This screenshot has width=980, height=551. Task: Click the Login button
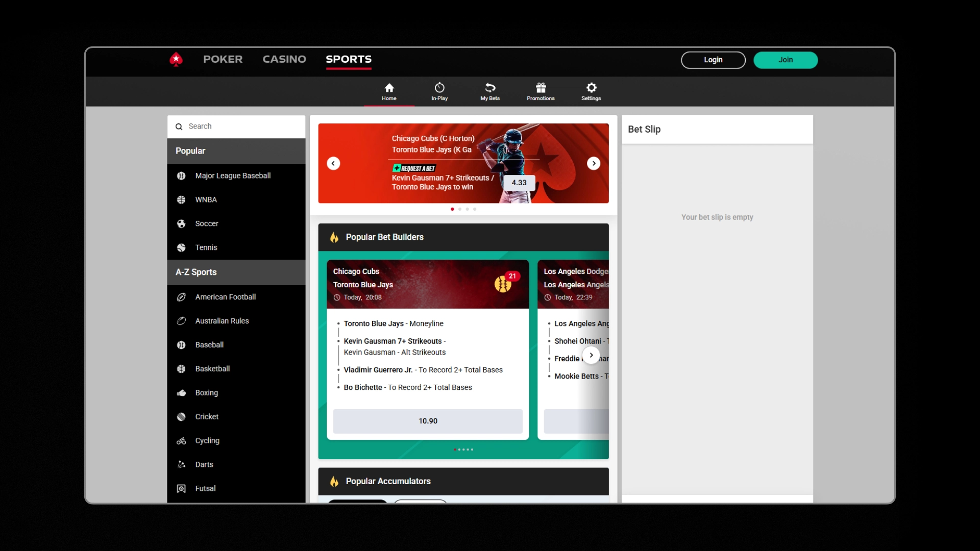click(x=713, y=60)
